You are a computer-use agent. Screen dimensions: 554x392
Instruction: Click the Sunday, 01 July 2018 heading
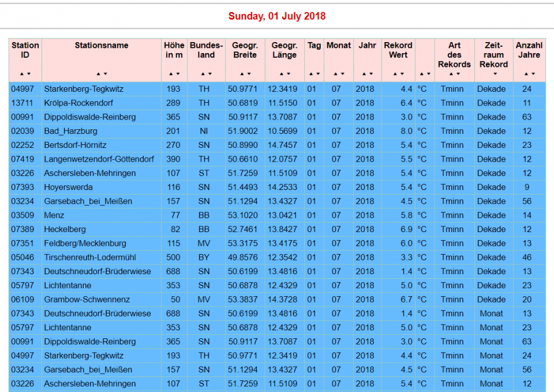(277, 16)
